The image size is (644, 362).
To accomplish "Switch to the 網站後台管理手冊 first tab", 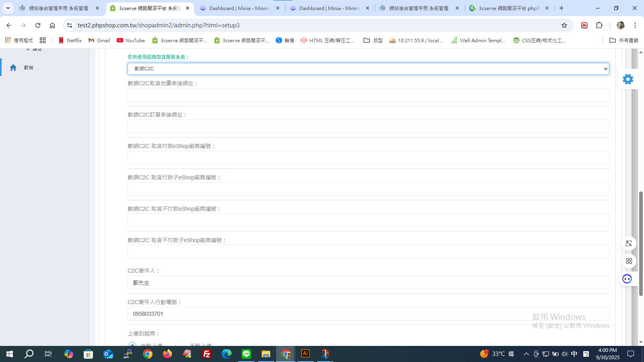I will tap(60, 8).
